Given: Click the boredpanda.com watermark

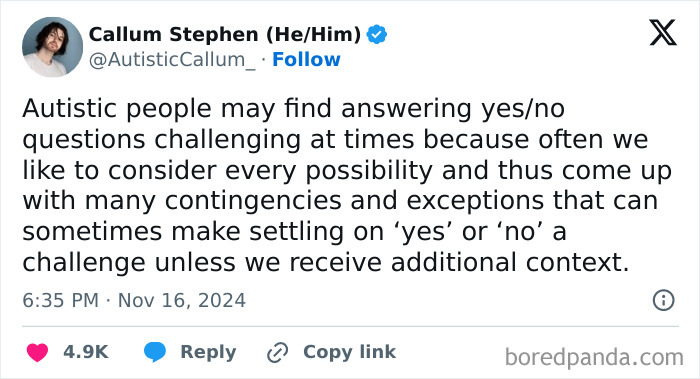Looking at the screenshot, I should 594,358.
